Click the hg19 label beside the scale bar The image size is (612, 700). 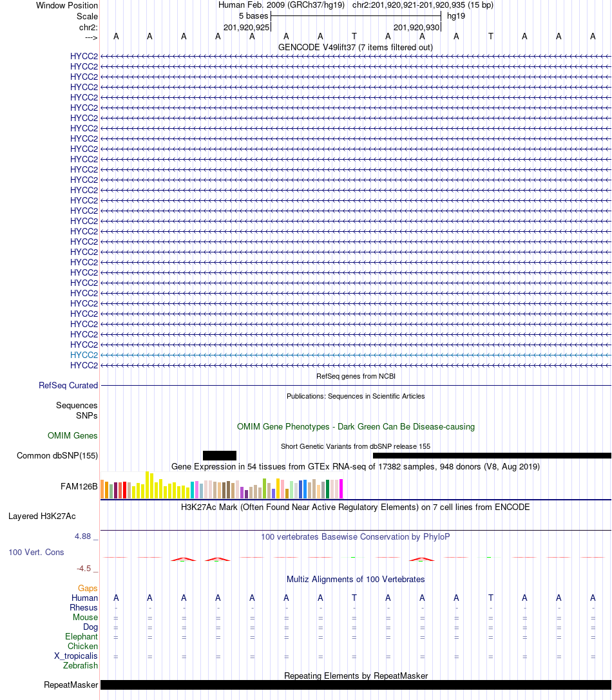coord(455,16)
